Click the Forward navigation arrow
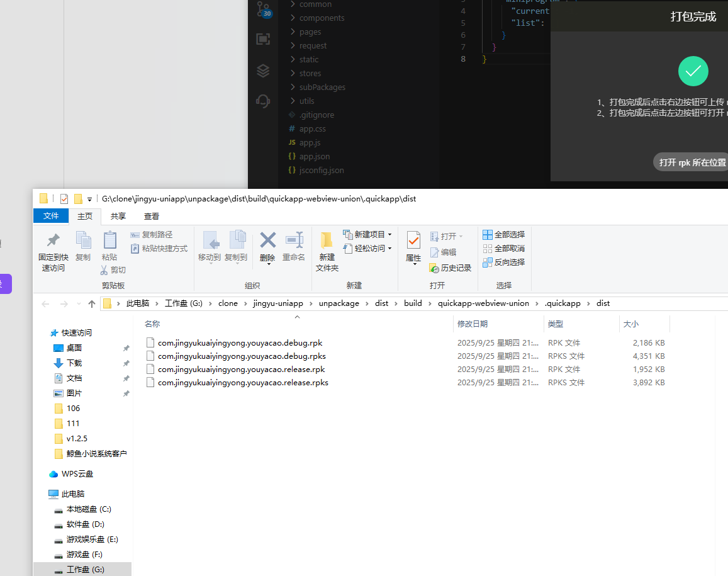The width and height of the screenshot is (728, 576). (x=64, y=304)
